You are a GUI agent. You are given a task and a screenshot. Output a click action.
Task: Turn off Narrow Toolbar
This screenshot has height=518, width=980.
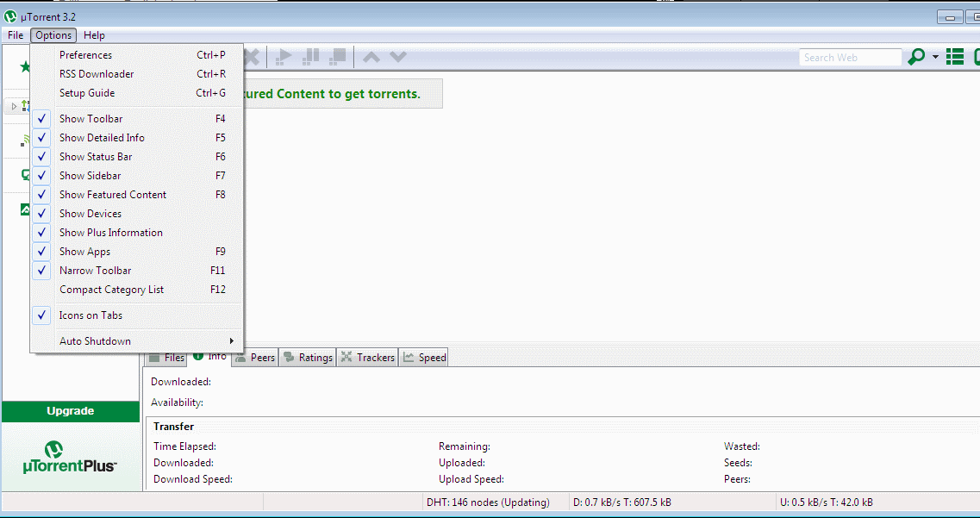(x=136, y=271)
